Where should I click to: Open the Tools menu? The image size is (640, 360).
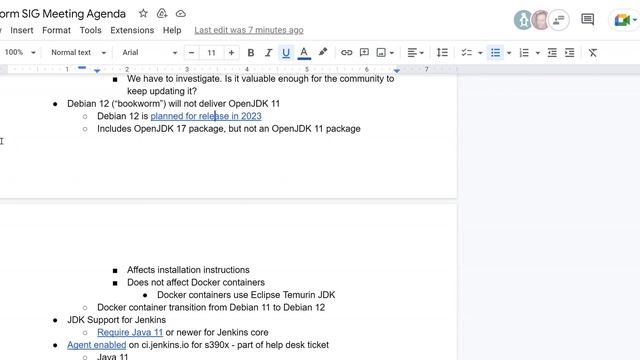tap(90, 30)
